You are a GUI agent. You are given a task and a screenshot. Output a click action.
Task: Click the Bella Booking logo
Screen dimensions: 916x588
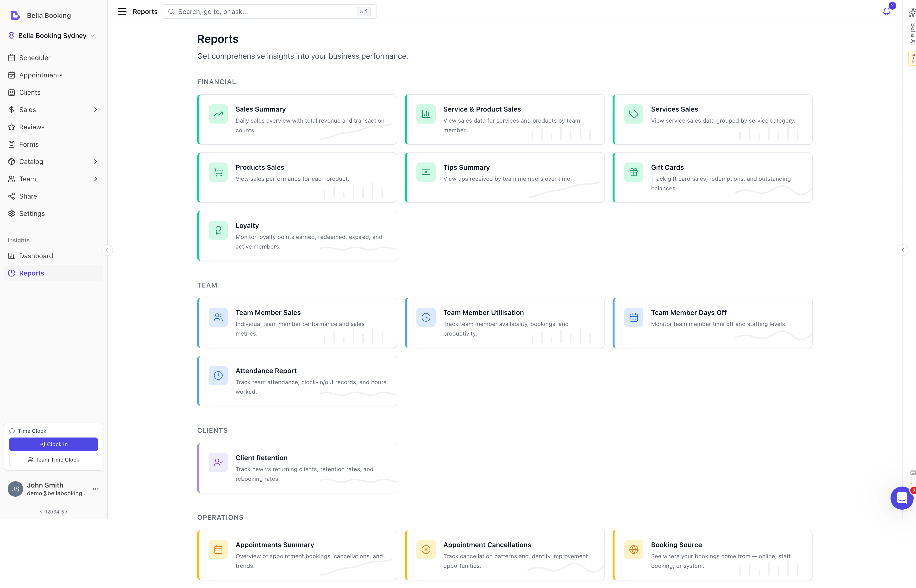tap(15, 15)
